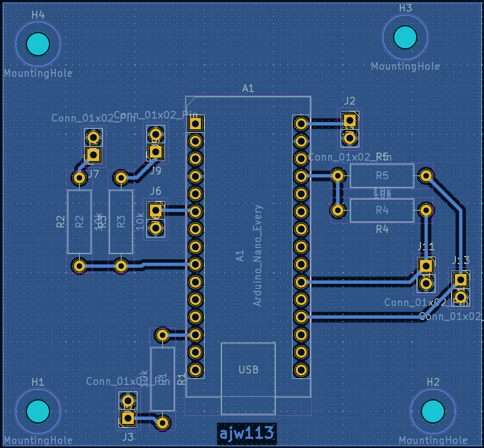Select the J3 square pad
The width and height of the screenshot is (484, 448).
[x=128, y=418]
